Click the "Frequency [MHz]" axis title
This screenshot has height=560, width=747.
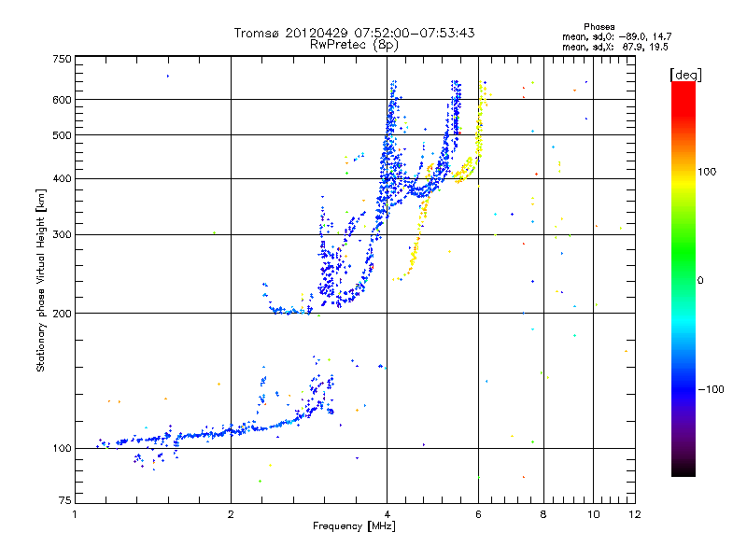[354, 526]
